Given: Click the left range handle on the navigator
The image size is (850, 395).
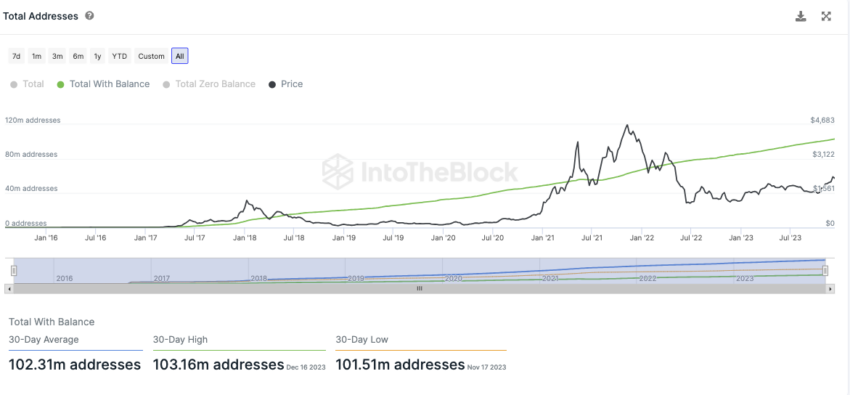Looking at the screenshot, I should click(15, 270).
